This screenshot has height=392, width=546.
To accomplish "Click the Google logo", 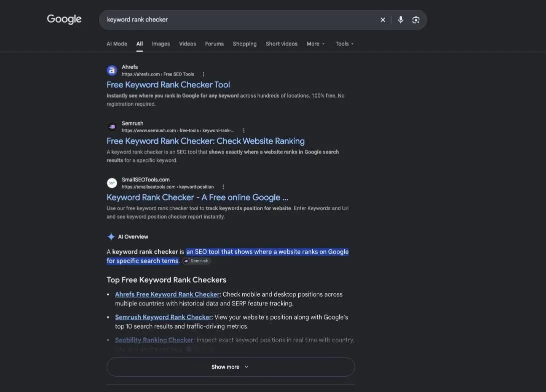I will click(x=64, y=19).
